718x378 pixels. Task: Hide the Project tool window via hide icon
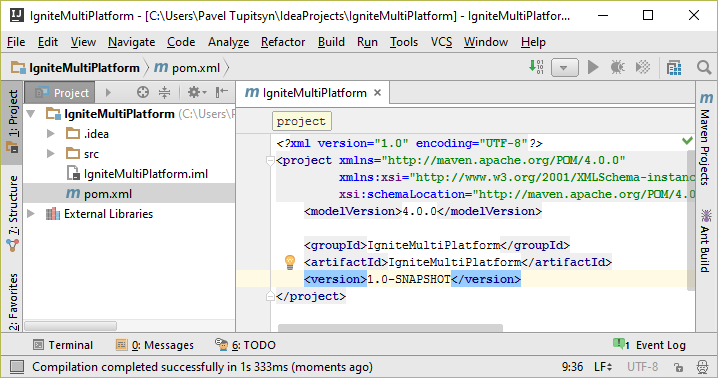tap(222, 93)
